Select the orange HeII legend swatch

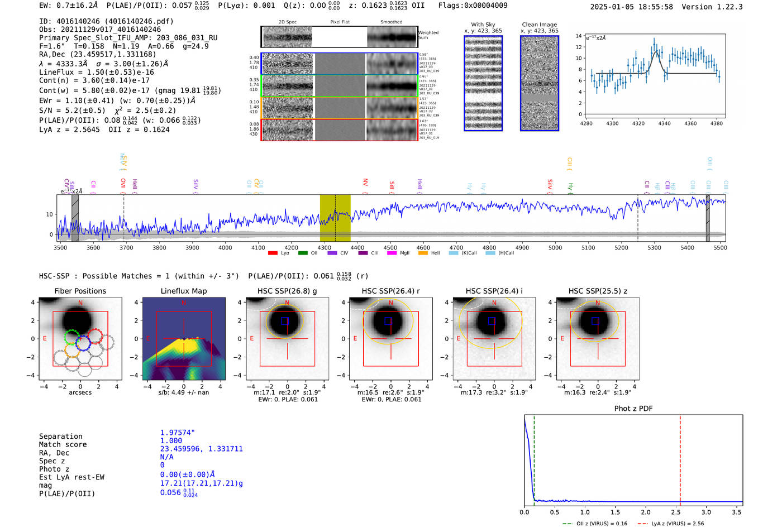[423, 253]
